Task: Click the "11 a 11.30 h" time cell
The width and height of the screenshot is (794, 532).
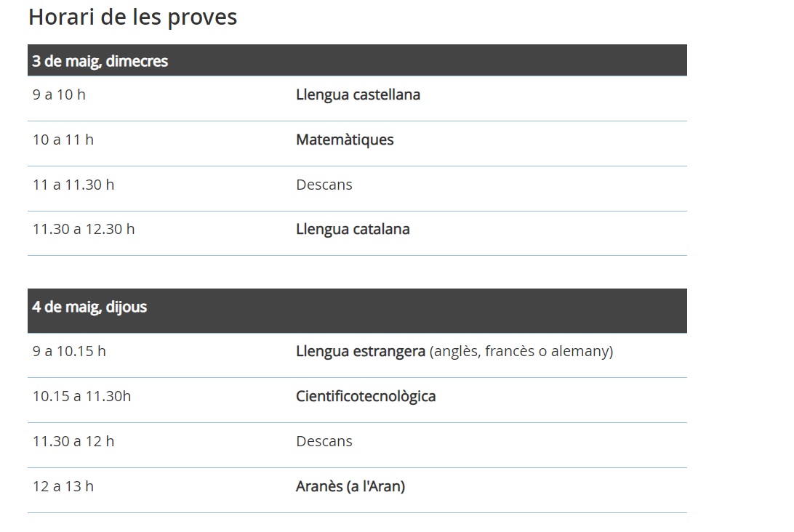Action: pos(73,185)
